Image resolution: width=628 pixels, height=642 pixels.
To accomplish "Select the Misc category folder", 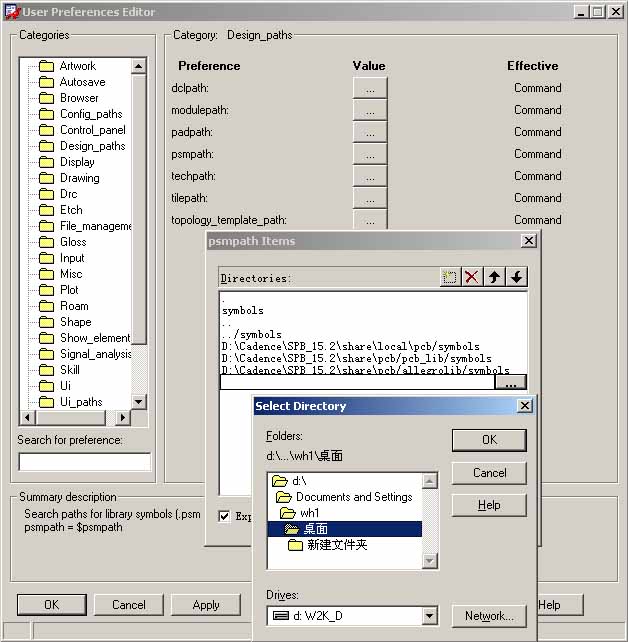I will (61, 274).
